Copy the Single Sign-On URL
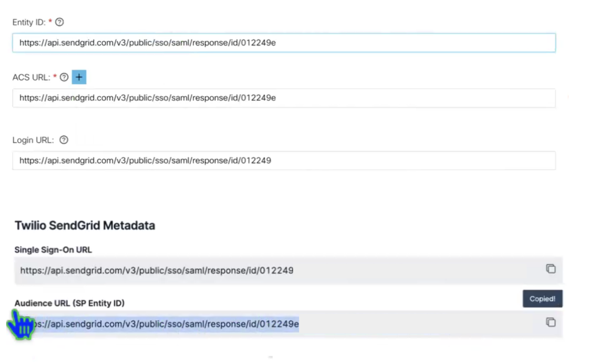The width and height of the screenshot is (603, 364). pyautogui.click(x=551, y=269)
